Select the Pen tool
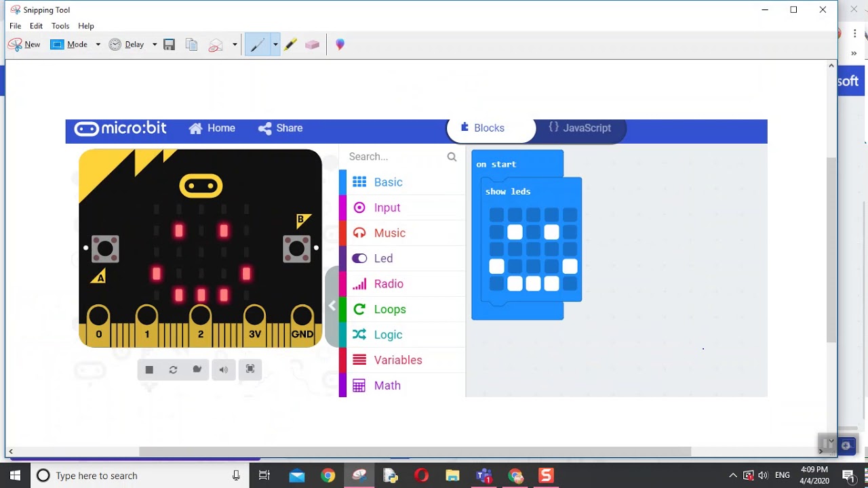The image size is (868, 488). pyautogui.click(x=258, y=45)
